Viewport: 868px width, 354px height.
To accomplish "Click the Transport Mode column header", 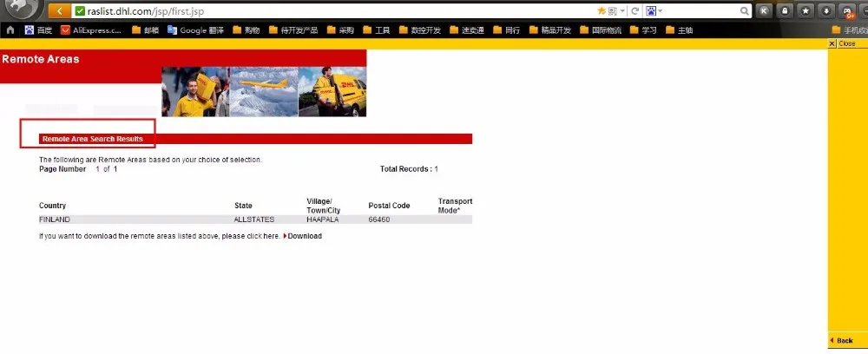I will (455, 206).
